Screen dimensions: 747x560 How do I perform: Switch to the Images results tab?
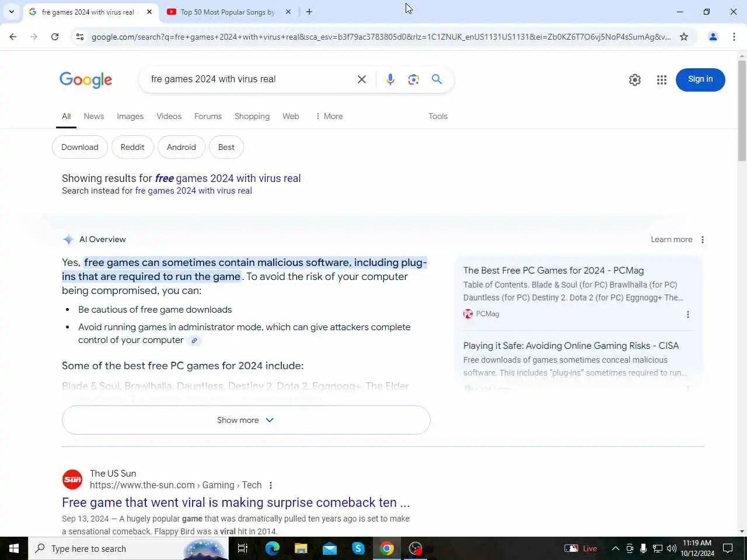pyautogui.click(x=130, y=117)
